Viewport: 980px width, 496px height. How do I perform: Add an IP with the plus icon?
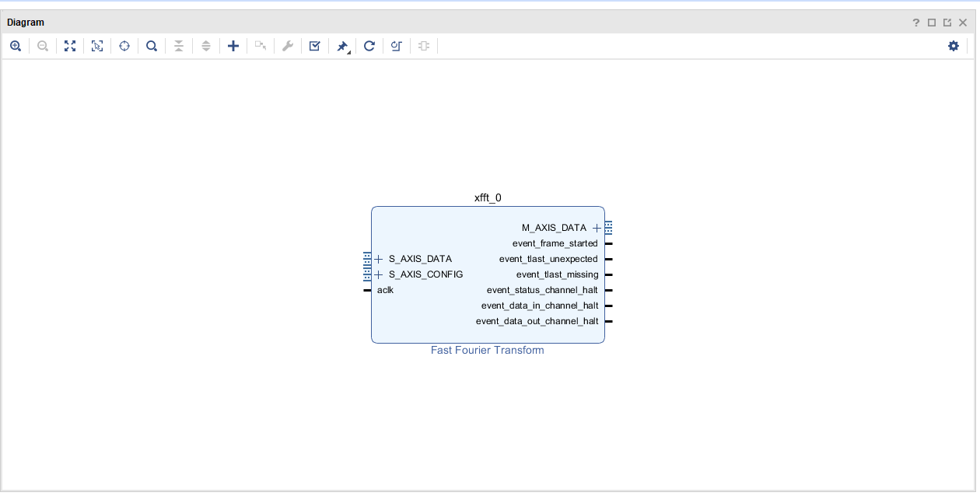point(233,46)
